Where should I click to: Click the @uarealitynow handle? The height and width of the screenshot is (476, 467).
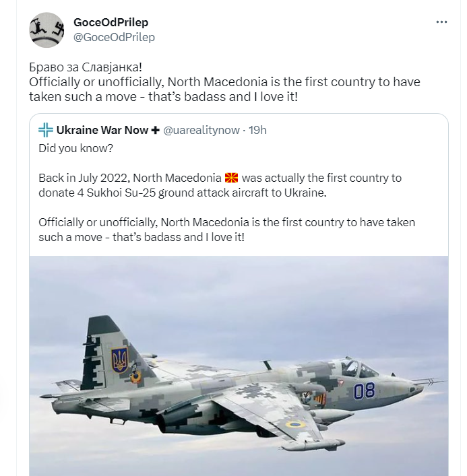tap(201, 130)
